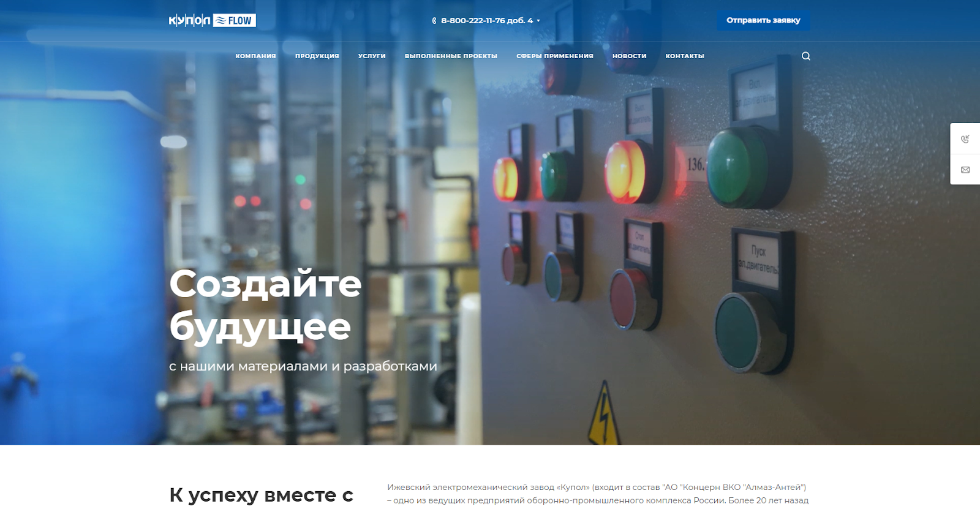Click the paragraph starting Ижевский электромеханический завод
The width and height of the screenshot is (980, 509).
click(598, 494)
